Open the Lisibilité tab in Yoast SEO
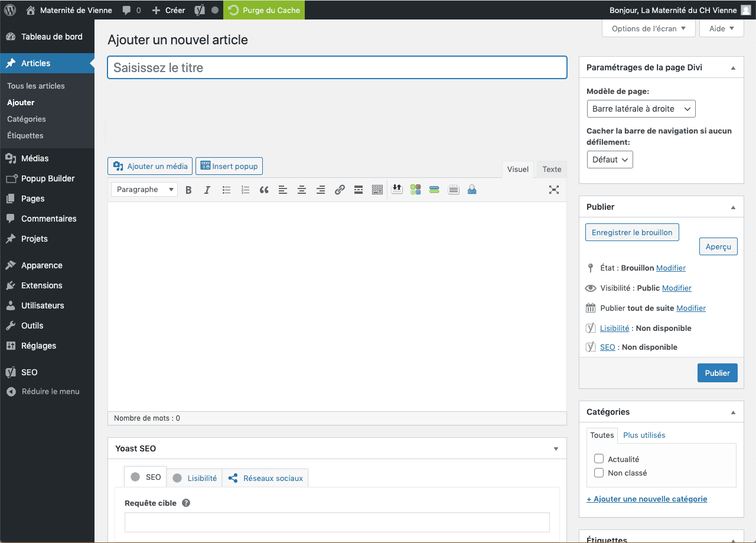 tap(195, 478)
